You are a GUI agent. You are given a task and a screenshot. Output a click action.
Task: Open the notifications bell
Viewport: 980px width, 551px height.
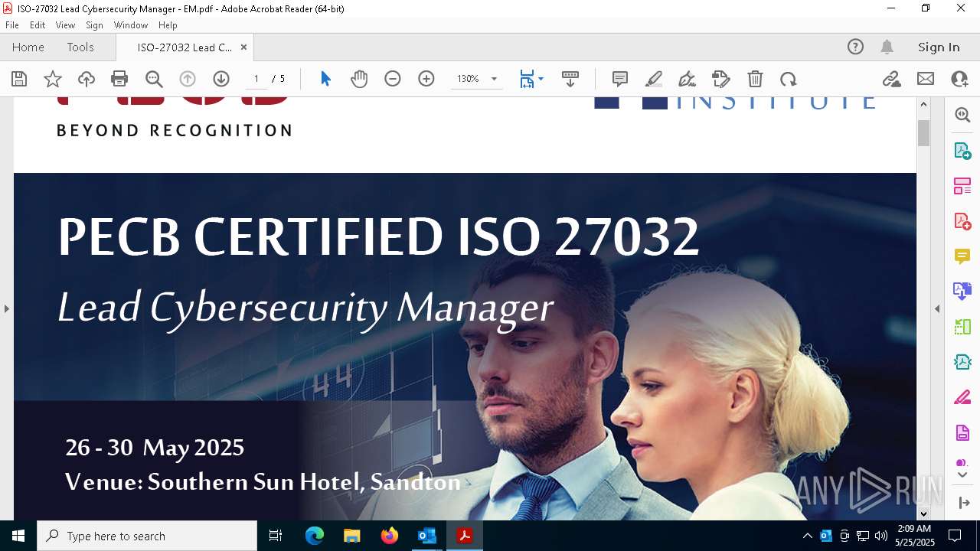point(887,47)
